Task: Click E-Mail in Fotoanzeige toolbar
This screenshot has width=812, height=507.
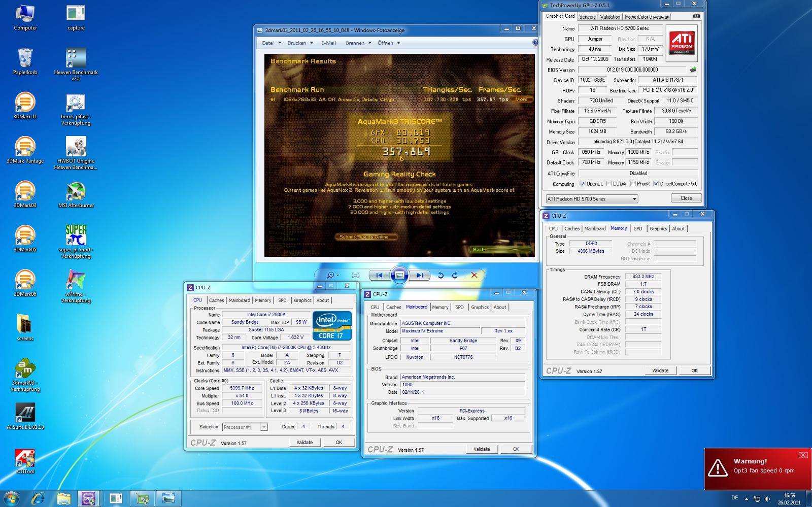Action: (x=328, y=43)
